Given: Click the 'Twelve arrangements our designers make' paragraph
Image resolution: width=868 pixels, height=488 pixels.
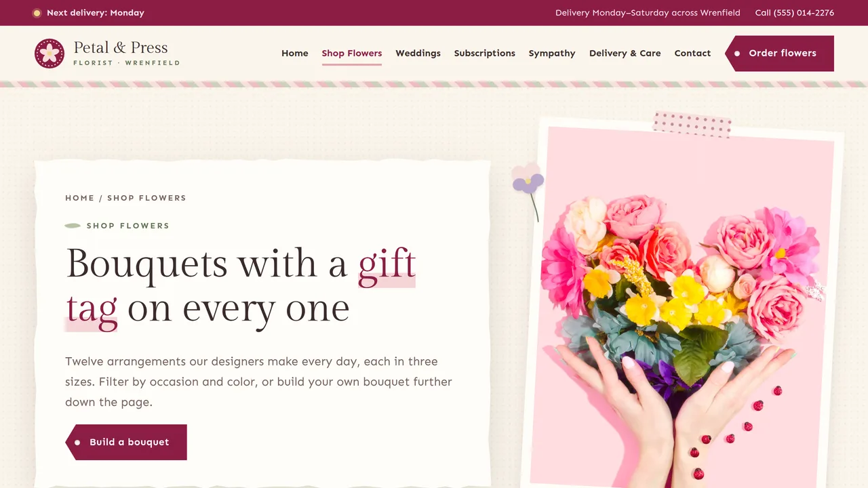Looking at the screenshot, I should tap(258, 382).
